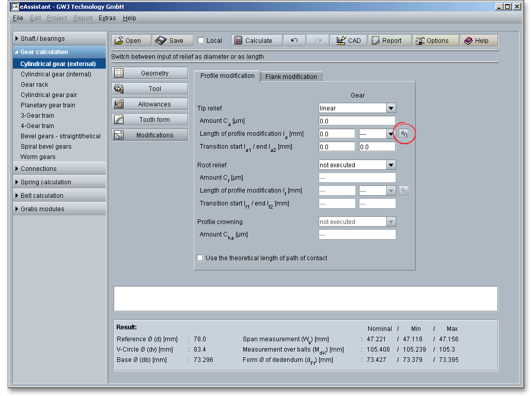Open the Options settings button

coord(435,41)
